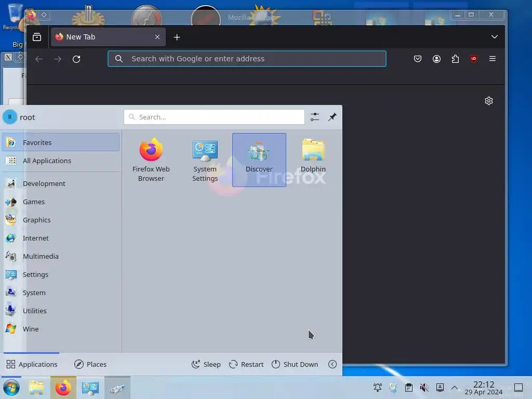The height and width of the screenshot is (399, 532).
Task: Launch Dolphin file manager from favorites
Action: tap(313, 160)
